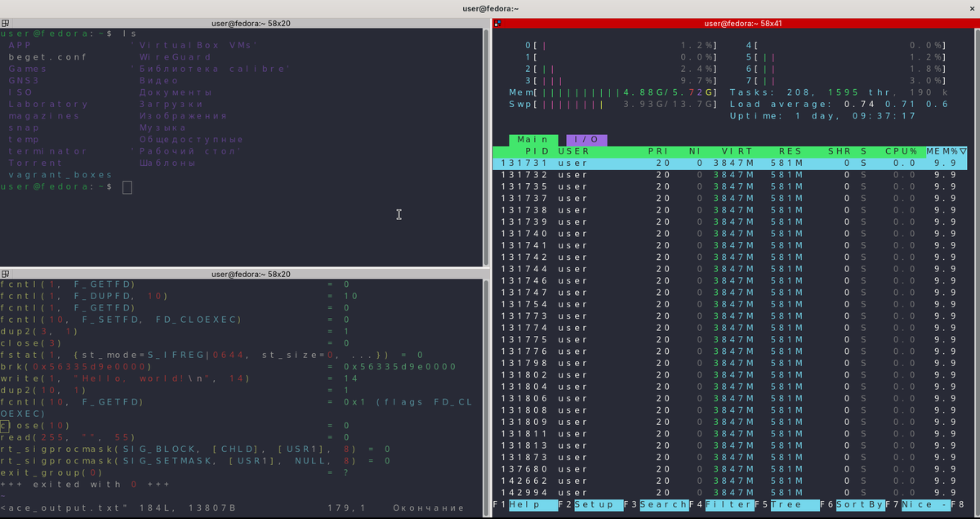980x519 pixels.
Task: Open F6 SortBy in htop function bar
Action: tap(851, 505)
